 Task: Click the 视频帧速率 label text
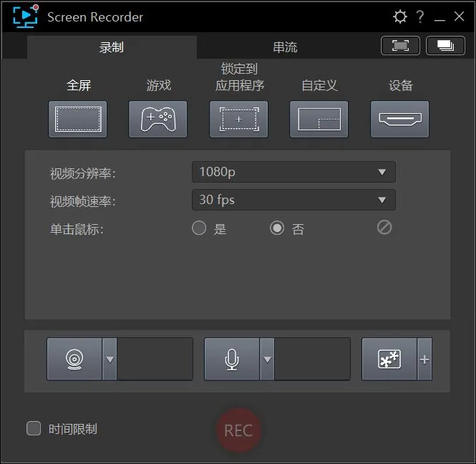point(82,202)
